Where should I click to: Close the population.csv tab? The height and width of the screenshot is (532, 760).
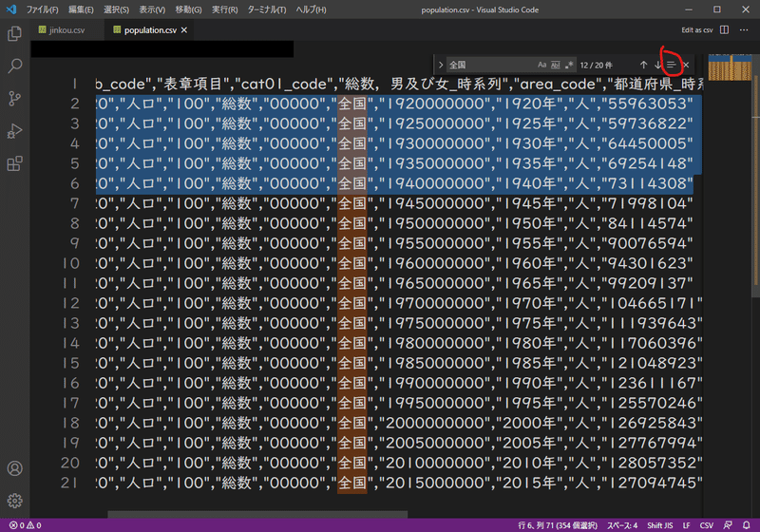184,30
